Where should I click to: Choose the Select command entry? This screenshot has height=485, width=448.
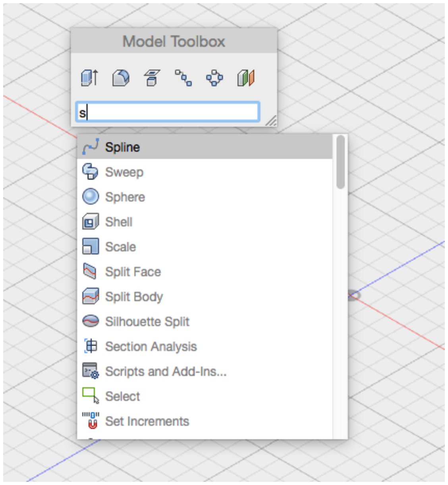(x=205, y=396)
